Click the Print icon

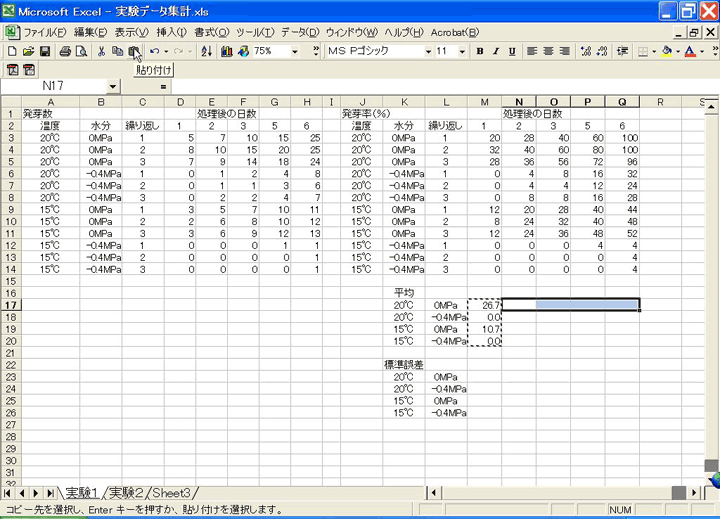[65, 51]
